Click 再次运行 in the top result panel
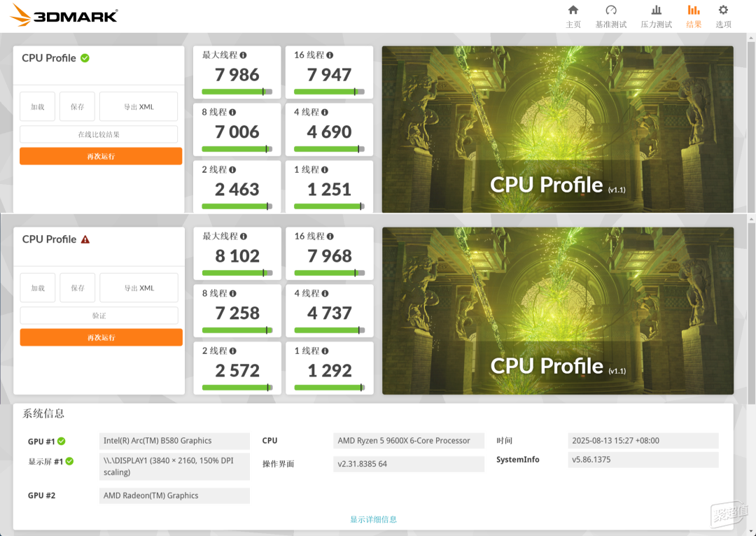Viewport: 756px width, 536px height. (101, 156)
